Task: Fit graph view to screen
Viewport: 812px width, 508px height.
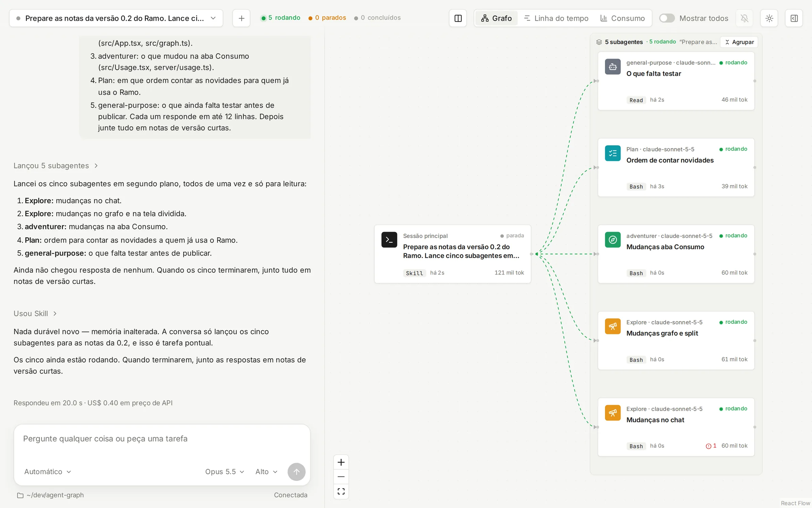Action: tap(341, 491)
